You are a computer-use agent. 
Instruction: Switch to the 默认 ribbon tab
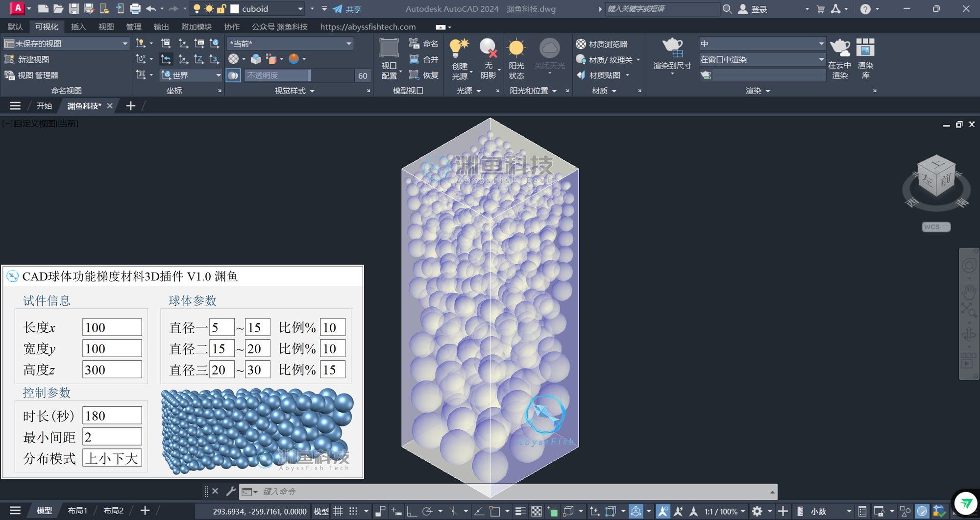pyautogui.click(x=15, y=27)
